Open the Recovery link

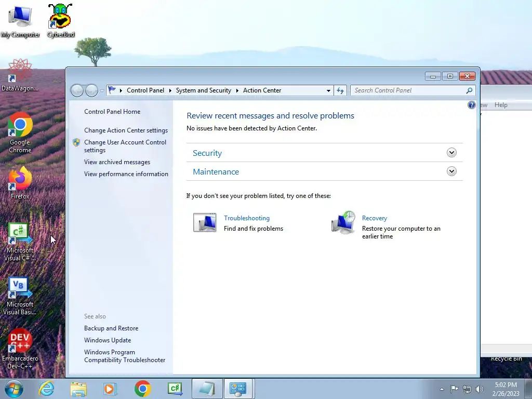[374, 218]
